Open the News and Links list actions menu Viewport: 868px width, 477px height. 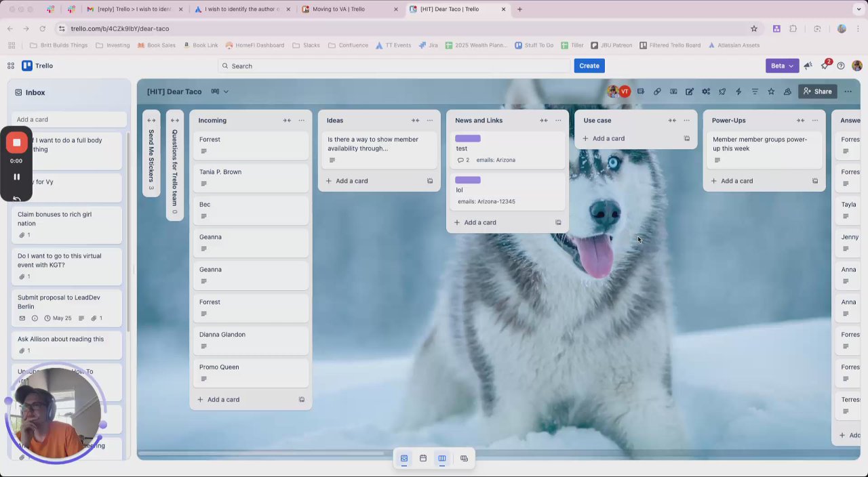click(x=558, y=121)
